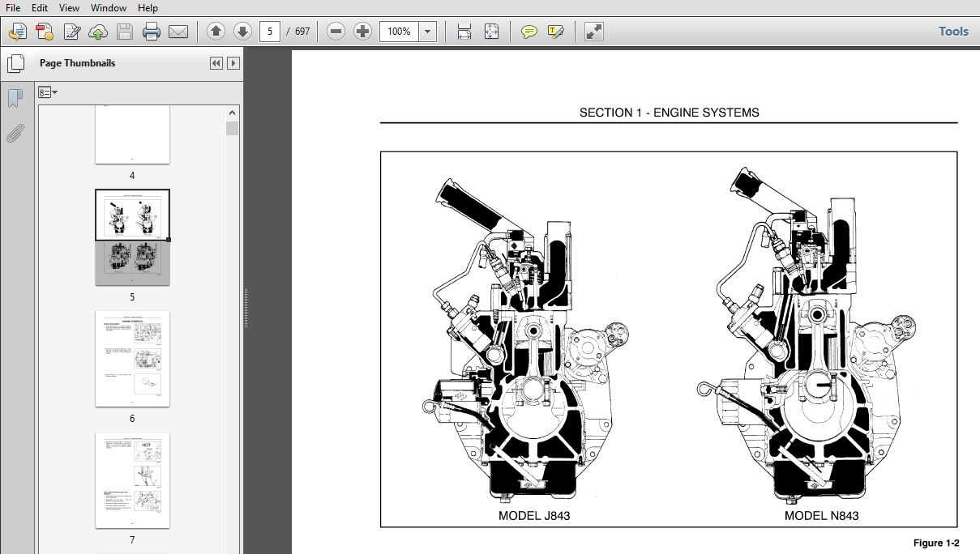980x554 pixels.
Task: Open the Edit menu
Action: (x=39, y=7)
